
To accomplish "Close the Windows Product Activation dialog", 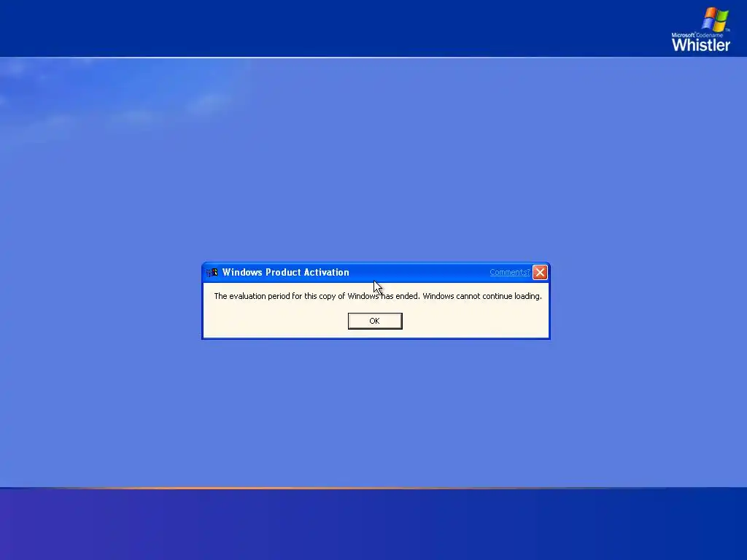I will click(540, 272).
